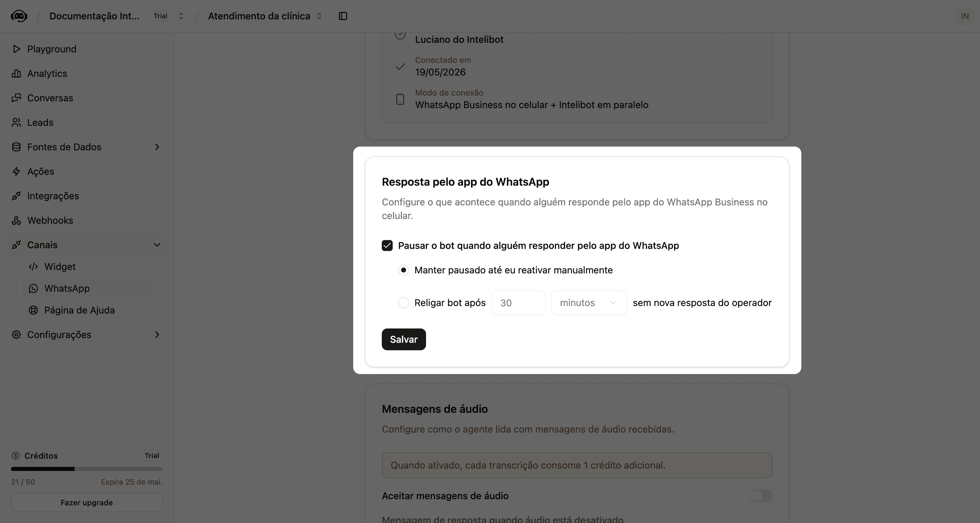
Task: Click the Trial badge in header
Action: pos(160,16)
